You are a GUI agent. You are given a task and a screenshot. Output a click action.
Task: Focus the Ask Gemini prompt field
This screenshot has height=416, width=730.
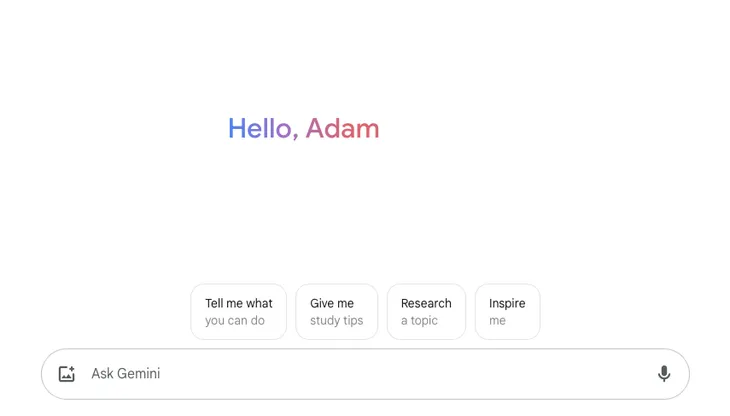(360, 374)
